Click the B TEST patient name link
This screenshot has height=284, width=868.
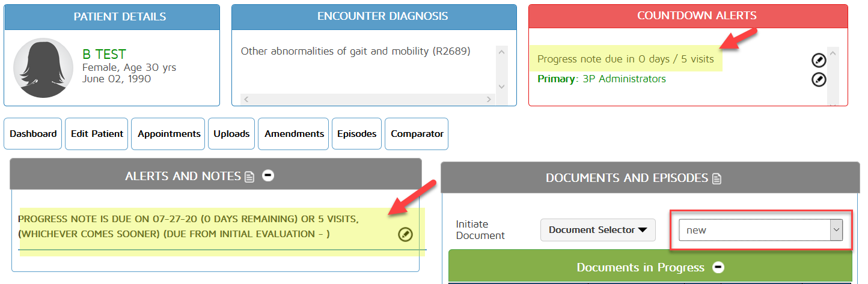point(104,55)
